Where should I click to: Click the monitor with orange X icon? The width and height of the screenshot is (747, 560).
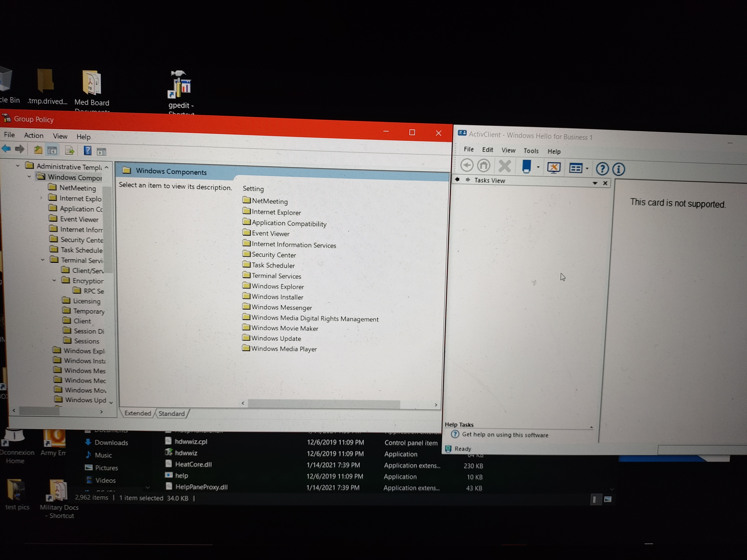553,167
